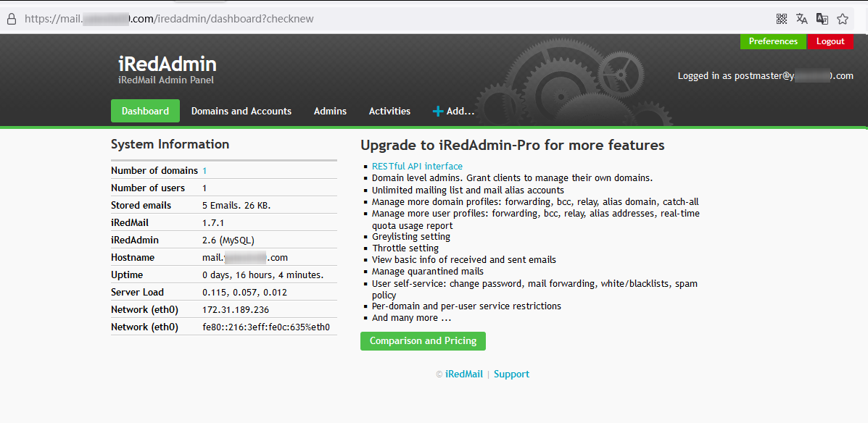The width and height of the screenshot is (868, 423).
Task: Click the translate page icon in address bar
Action: coord(802,19)
